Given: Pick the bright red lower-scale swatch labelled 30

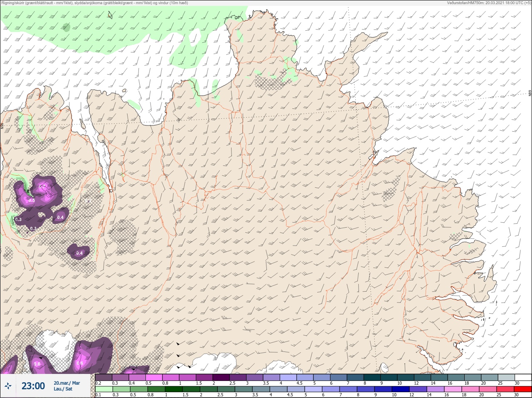Looking at the screenshot, I should coord(523,389).
